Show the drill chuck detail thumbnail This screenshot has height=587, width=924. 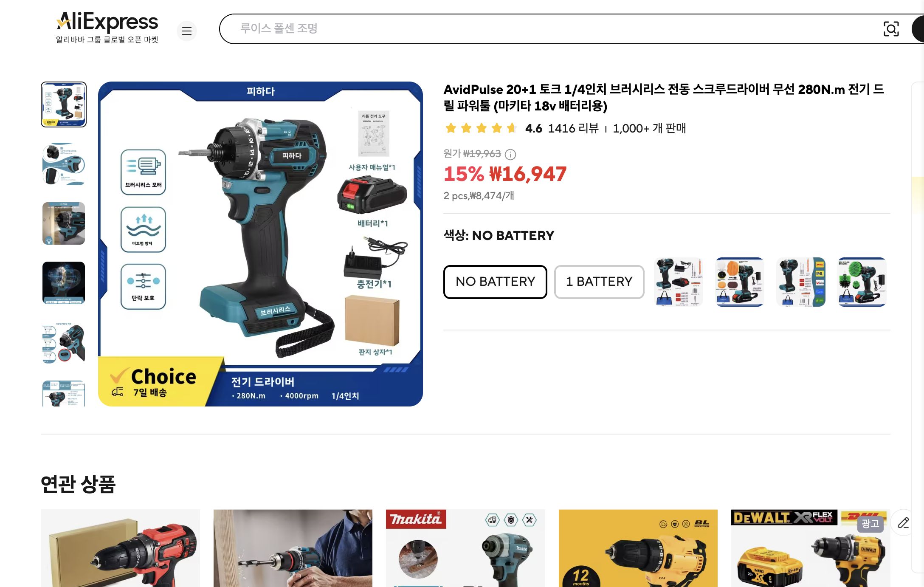point(64,164)
